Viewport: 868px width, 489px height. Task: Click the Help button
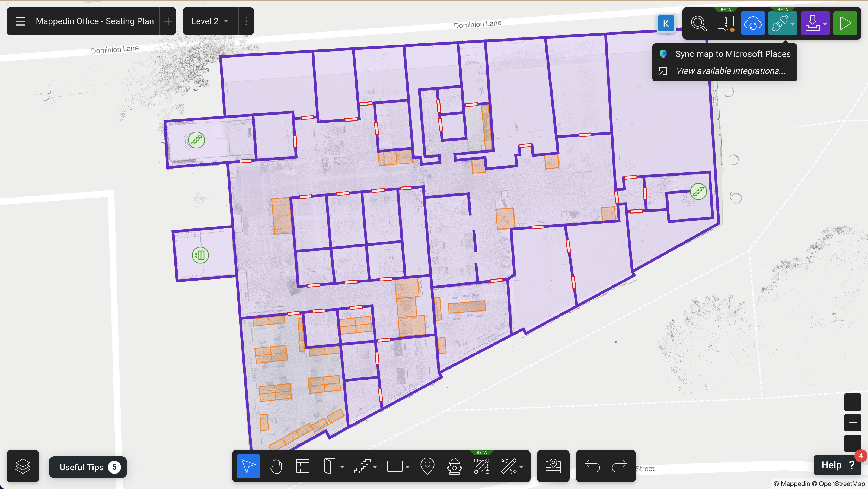(836, 465)
